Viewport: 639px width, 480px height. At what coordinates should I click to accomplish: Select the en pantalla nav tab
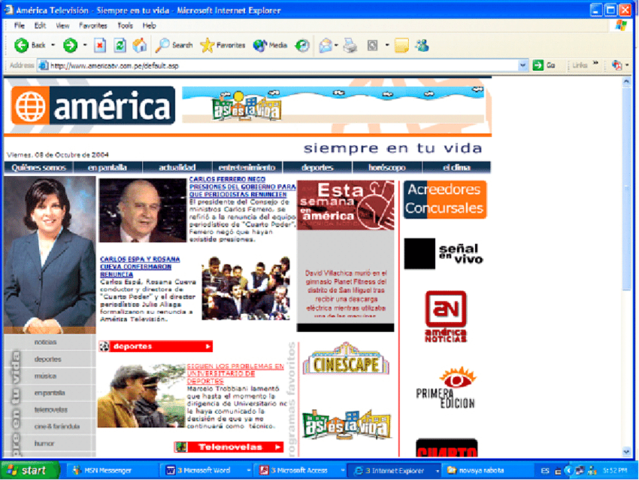pyautogui.click(x=108, y=167)
